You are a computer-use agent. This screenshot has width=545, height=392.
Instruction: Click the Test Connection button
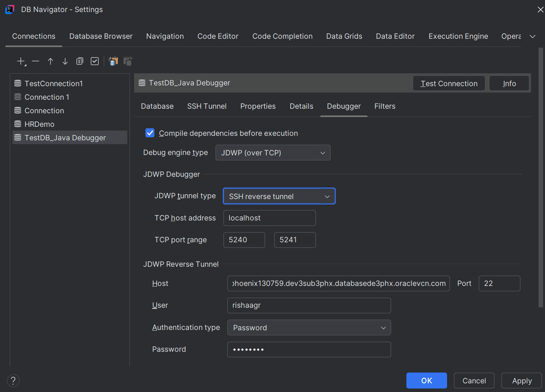449,84
